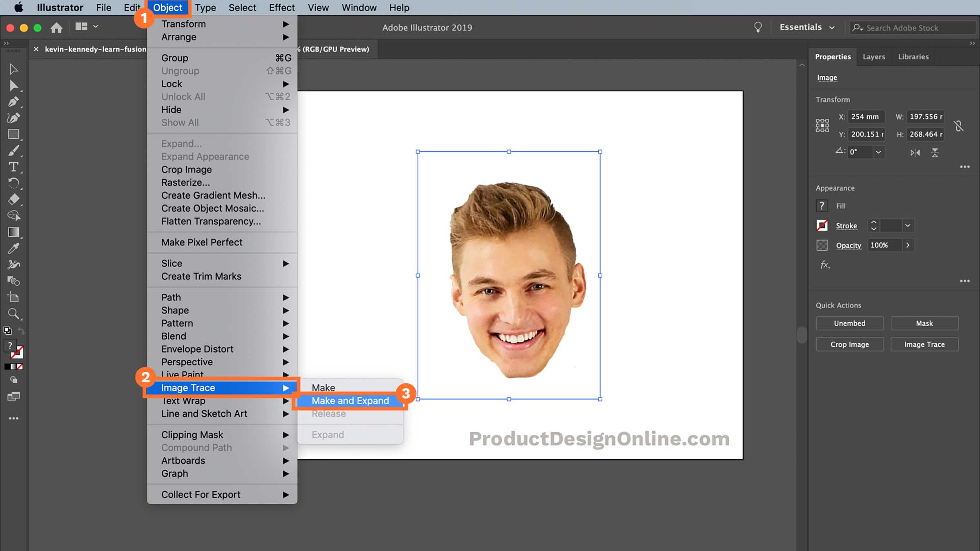
Task: Pick the Eraser tool
Action: click(x=13, y=200)
